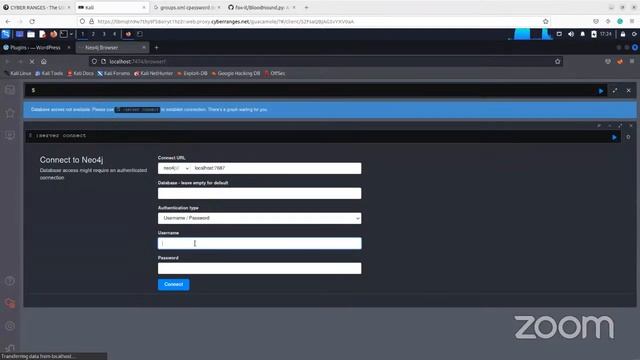Switch to the BloodHound.py GitHub tab

pyautogui.click(x=261, y=7)
